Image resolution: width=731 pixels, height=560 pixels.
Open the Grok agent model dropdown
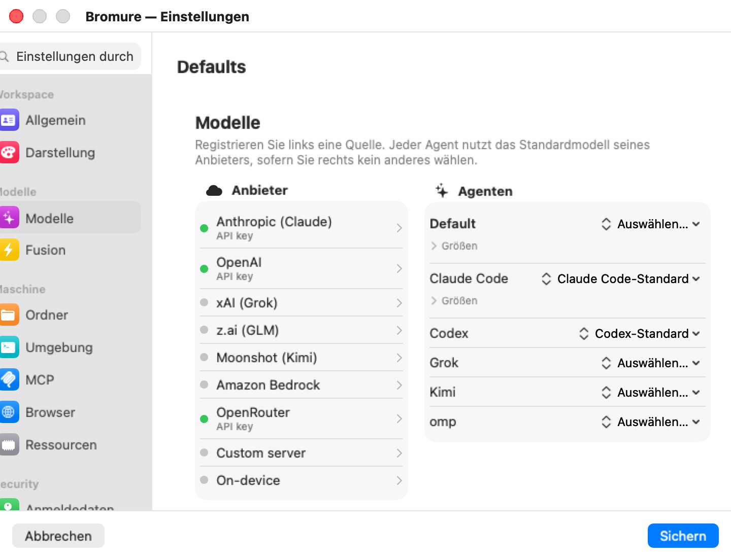tap(651, 363)
